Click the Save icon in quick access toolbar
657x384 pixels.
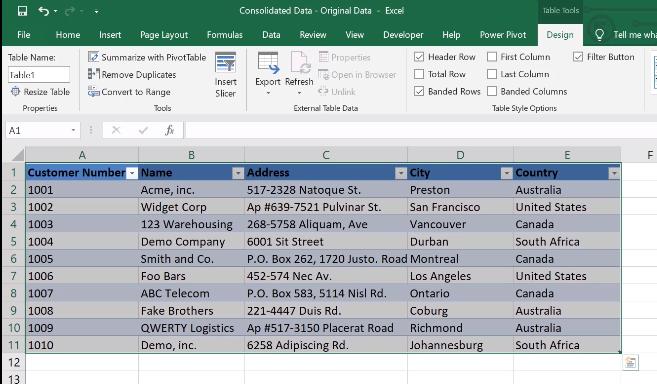click(x=22, y=11)
